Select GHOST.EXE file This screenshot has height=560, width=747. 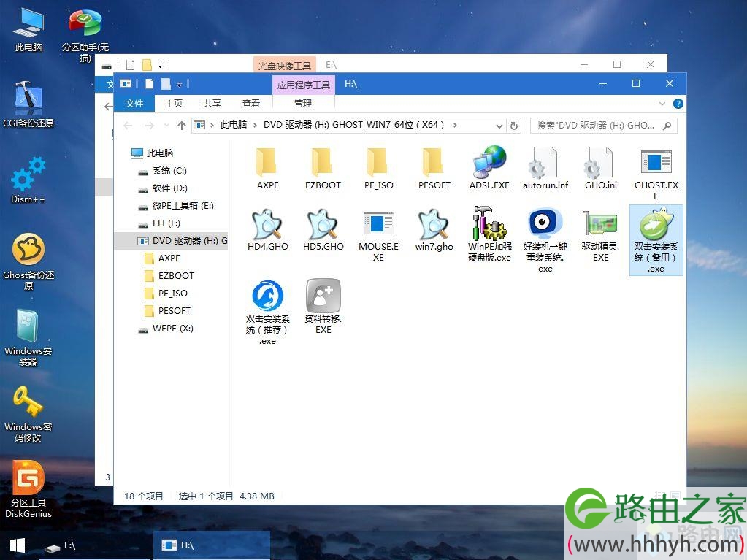656,174
